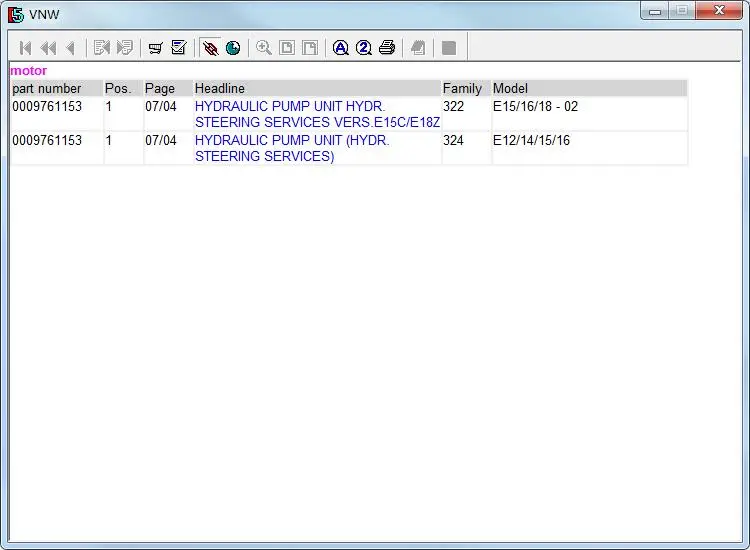The image size is (750, 550).
Task: Close the VNW window
Action: (719, 11)
